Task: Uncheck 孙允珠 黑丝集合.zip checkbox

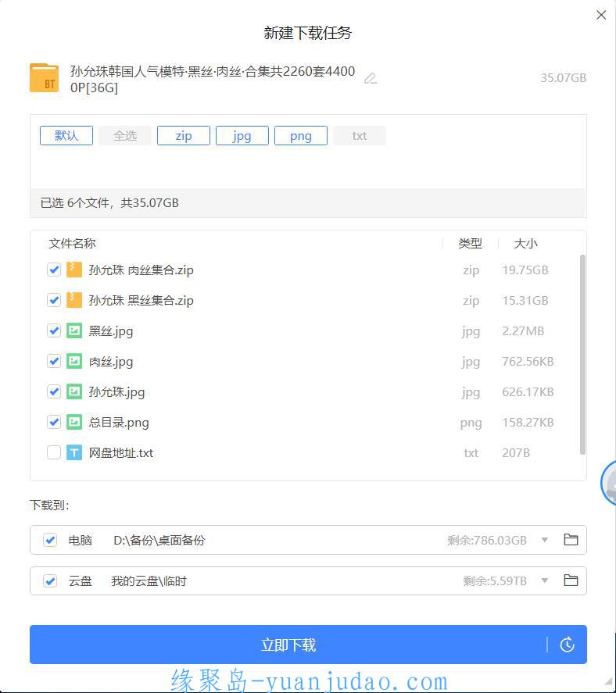Action: [54, 300]
